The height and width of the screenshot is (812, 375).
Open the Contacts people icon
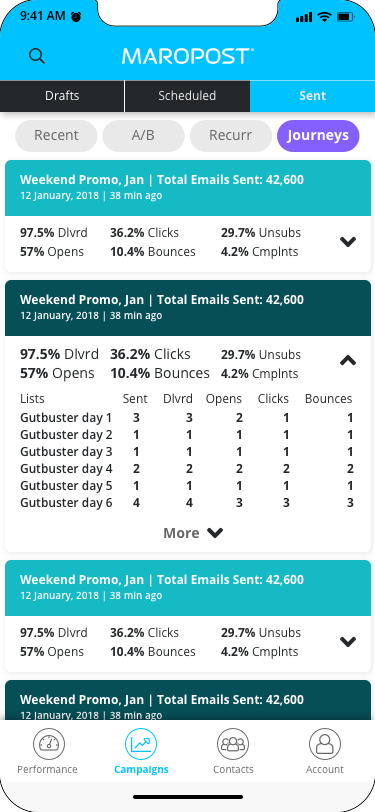(233, 744)
